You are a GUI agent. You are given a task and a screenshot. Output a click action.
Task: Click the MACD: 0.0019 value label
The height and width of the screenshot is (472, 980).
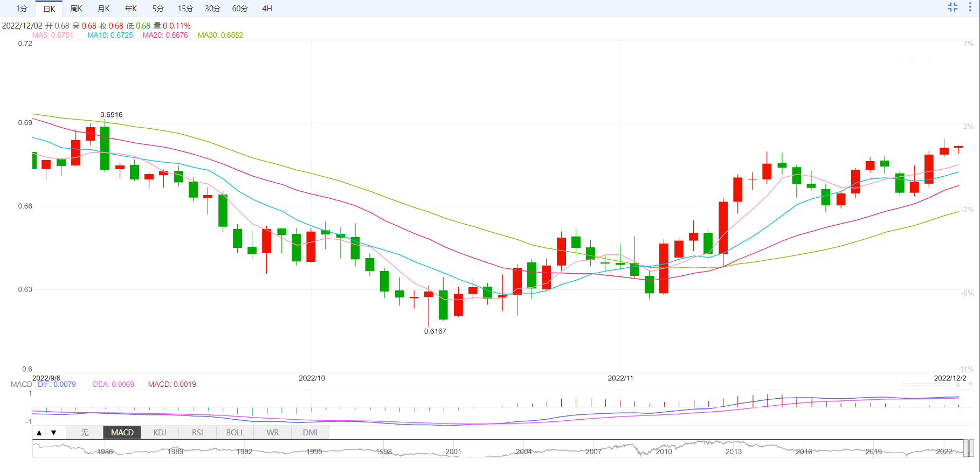click(172, 384)
